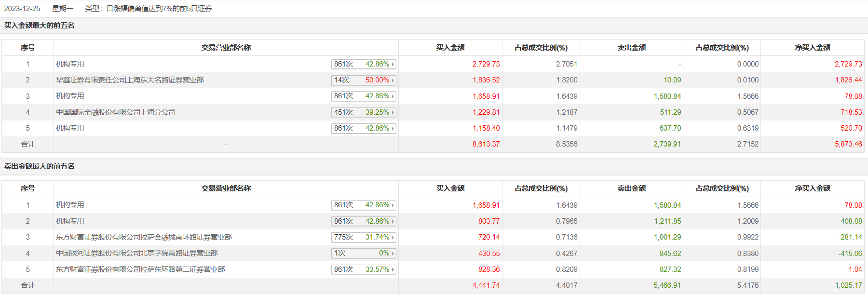Open 中国银河证券北京学院南路证券营业部 link
The width and height of the screenshot is (868, 295).
[136, 253]
